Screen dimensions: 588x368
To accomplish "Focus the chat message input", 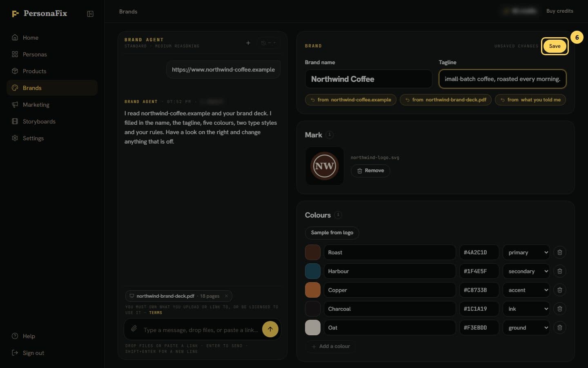I will pyautogui.click(x=200, y=330).
